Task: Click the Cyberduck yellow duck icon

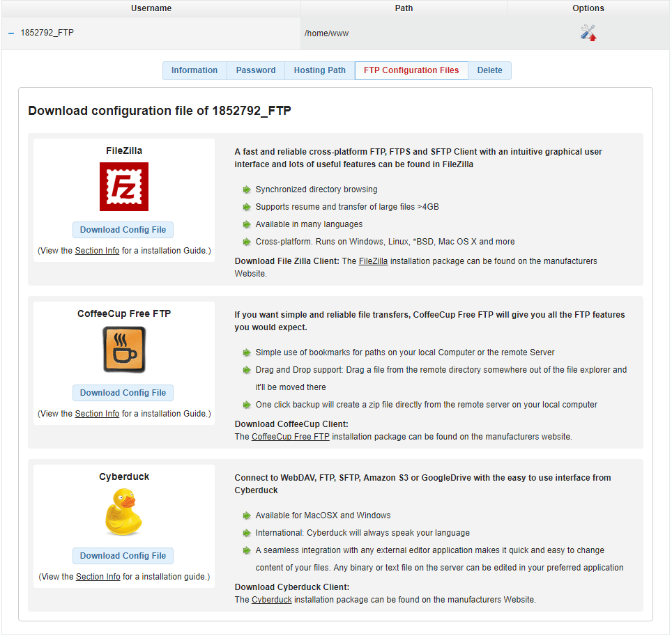Action: point(123,512)
